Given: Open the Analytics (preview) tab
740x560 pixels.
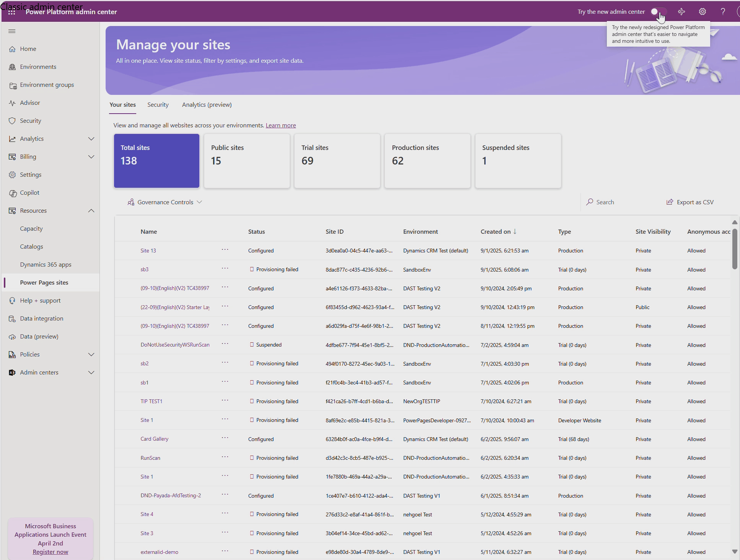Looking at the screenshot, I should click(207, 104).
